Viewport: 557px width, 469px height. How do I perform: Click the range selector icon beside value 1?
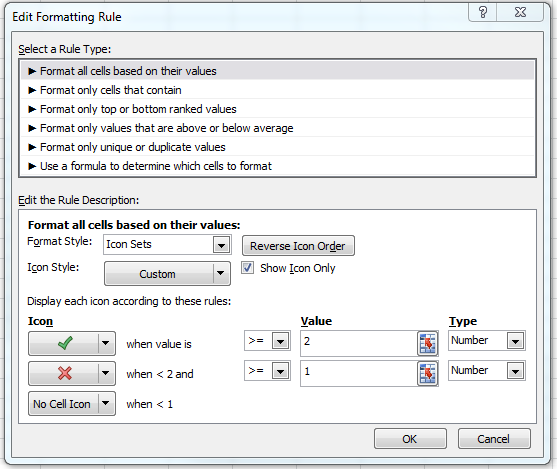click(427, 373)
